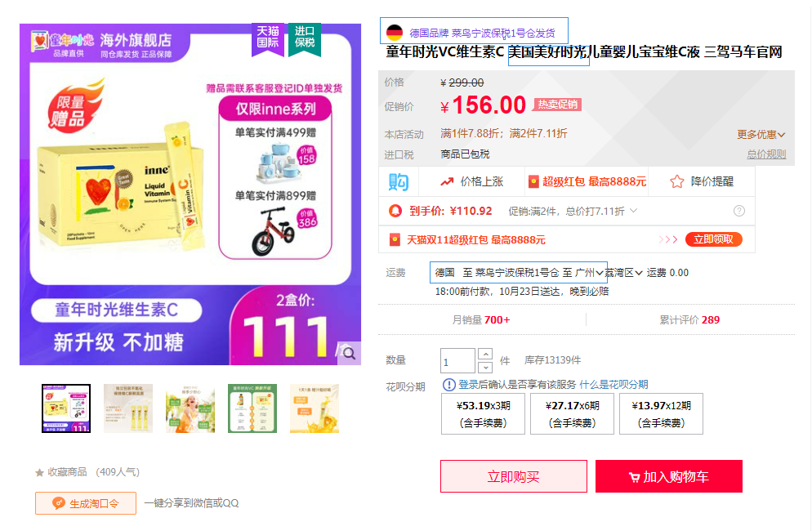
Task: Click the 月销量 700+ tab
Action: pos(481,319)
